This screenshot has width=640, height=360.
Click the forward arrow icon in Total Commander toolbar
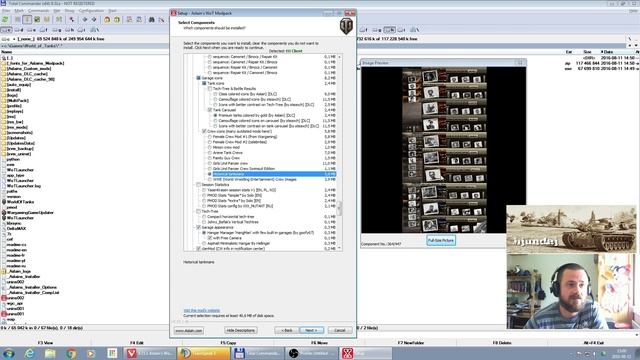(94, 20)
